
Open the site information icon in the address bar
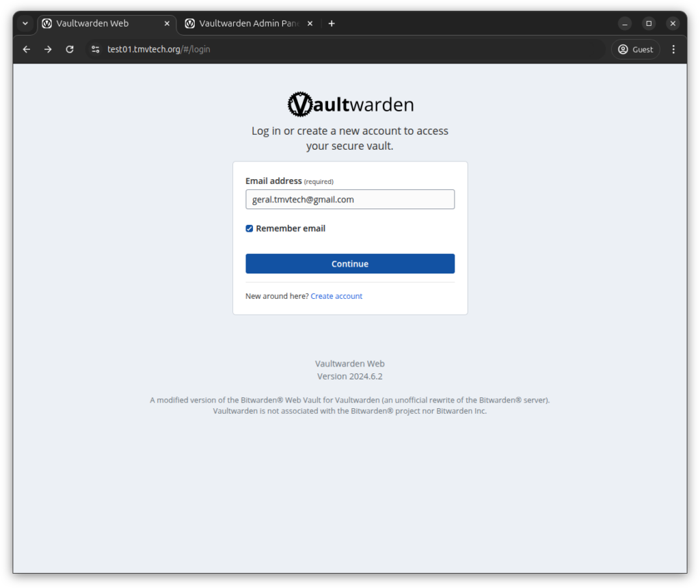point(95,49)
